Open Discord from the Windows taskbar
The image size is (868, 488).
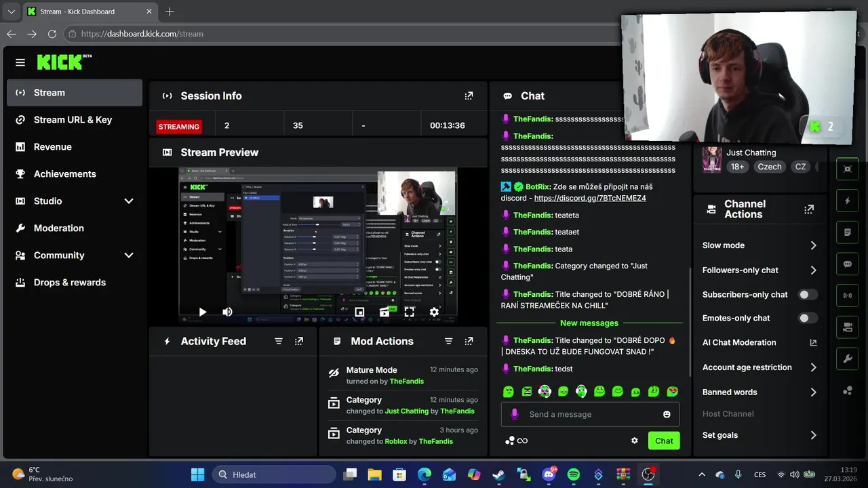549,474
